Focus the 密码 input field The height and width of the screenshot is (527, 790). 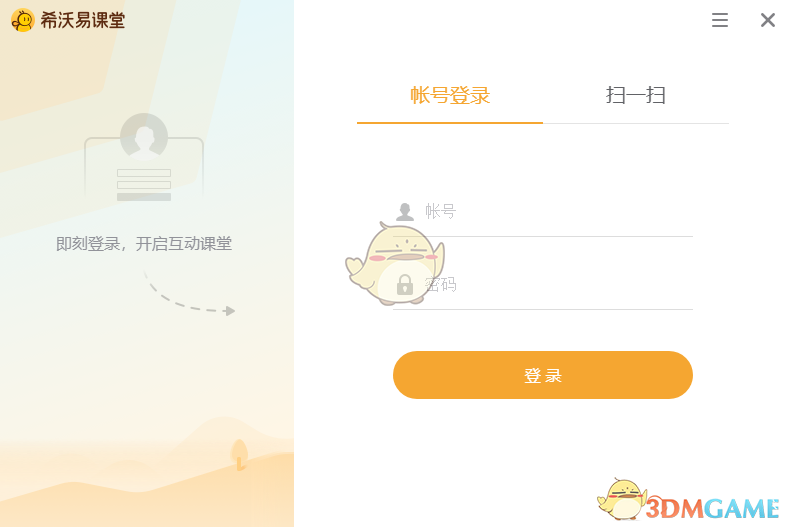tap(543, 285)
